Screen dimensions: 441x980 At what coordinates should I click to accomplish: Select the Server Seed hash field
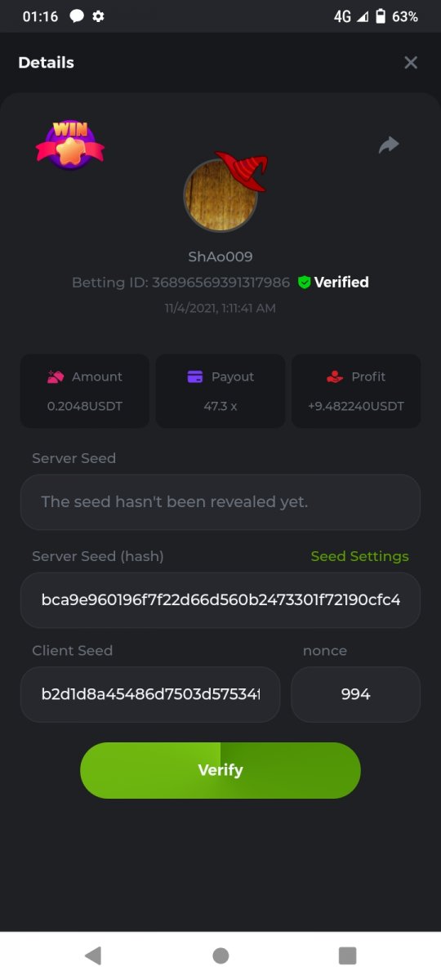click(220, 600)
